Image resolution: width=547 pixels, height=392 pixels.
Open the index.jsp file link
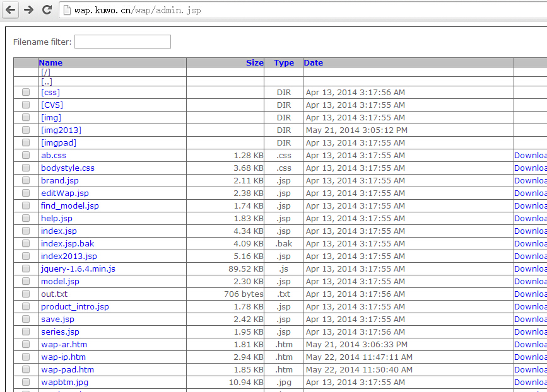59,231
